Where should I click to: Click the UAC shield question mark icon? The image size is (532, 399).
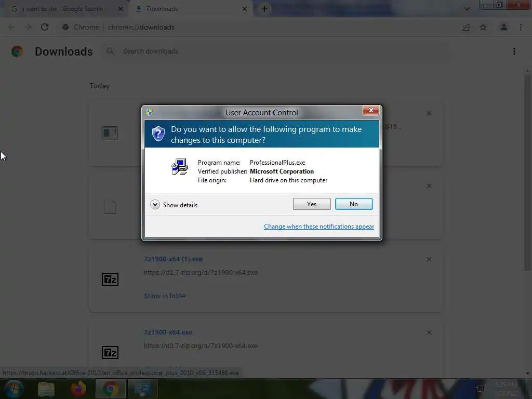tap(158, 134)
